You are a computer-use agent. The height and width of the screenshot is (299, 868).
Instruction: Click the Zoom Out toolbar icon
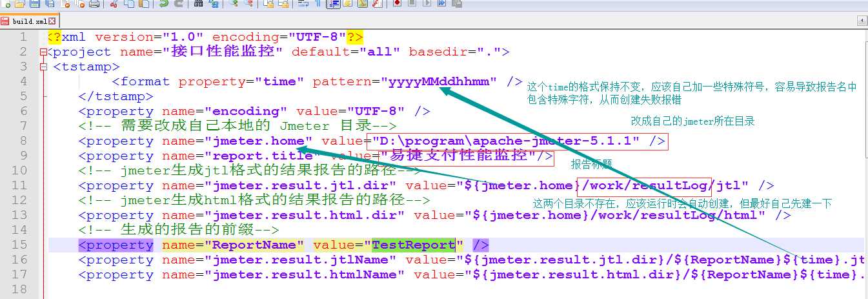click(248, 4)
